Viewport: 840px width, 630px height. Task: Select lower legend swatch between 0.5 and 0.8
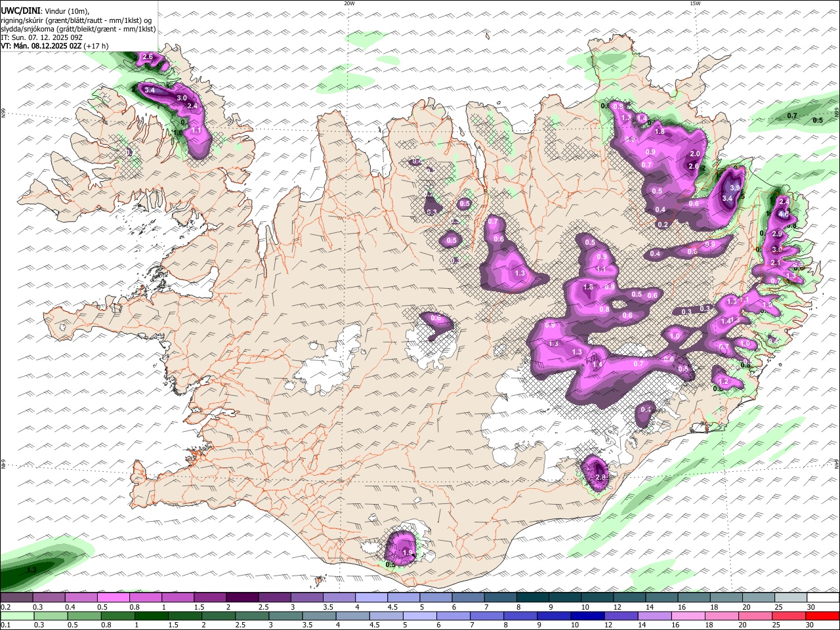click(x=83, y=616)
